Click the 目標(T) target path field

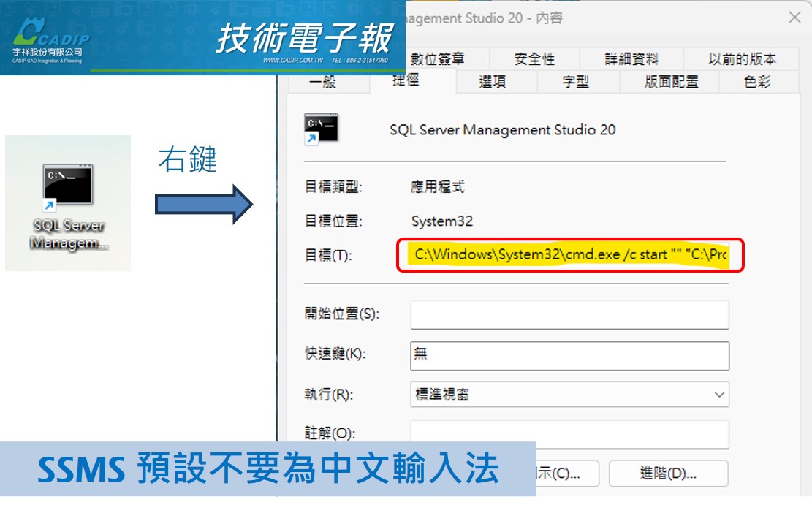coord(569,255)
